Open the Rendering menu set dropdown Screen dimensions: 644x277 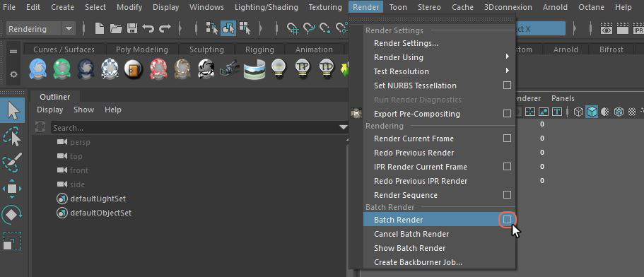tap(41, 29)
